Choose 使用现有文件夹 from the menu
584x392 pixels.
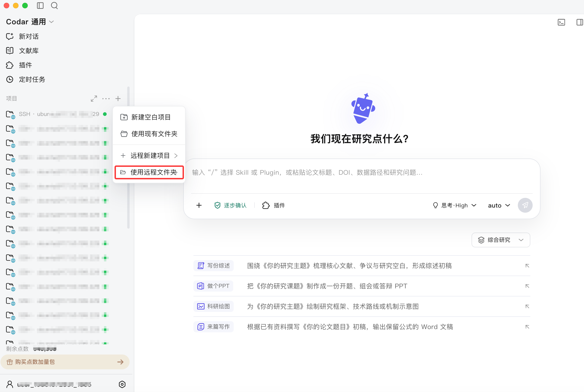tap(149, 134)
